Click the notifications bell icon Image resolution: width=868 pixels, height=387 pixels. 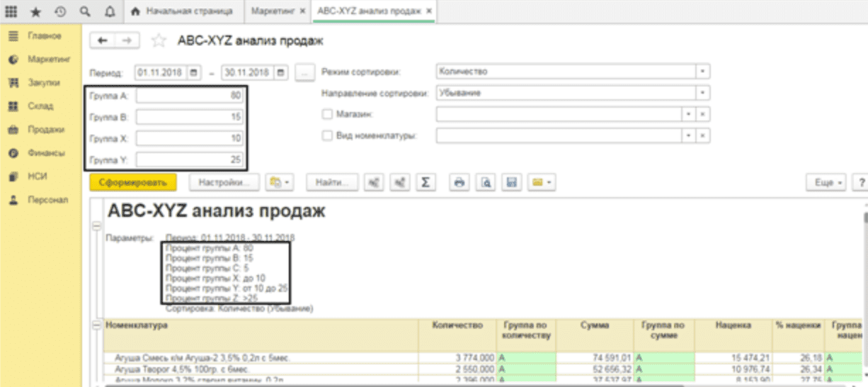pos(109,12)
